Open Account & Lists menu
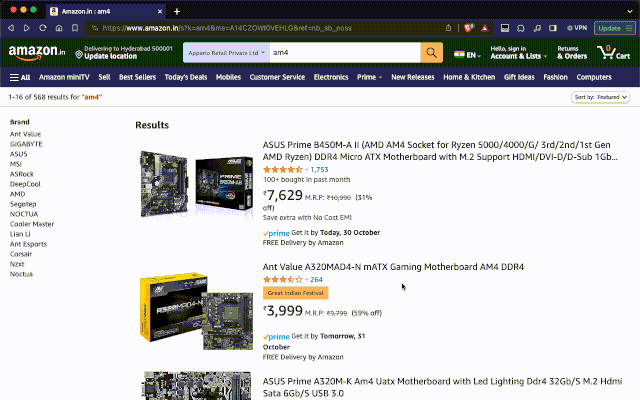640x400 pixels. click(x=518, y=53)
